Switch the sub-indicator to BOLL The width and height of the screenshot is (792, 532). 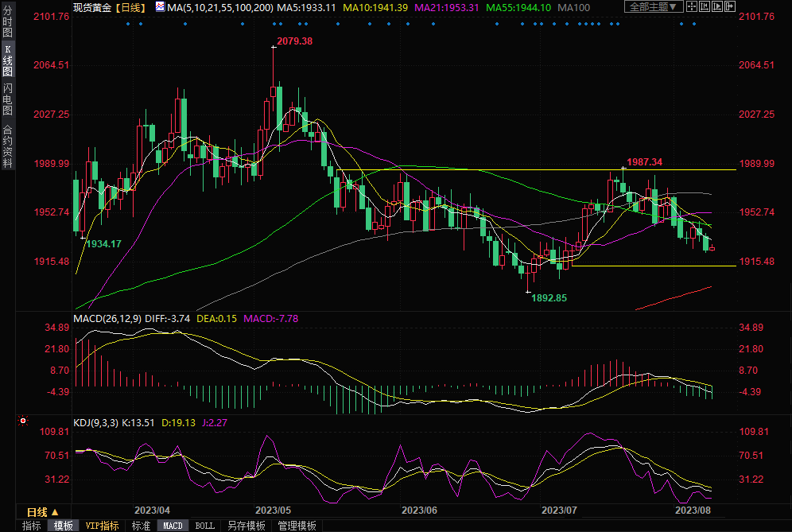(x=205, y=526)
